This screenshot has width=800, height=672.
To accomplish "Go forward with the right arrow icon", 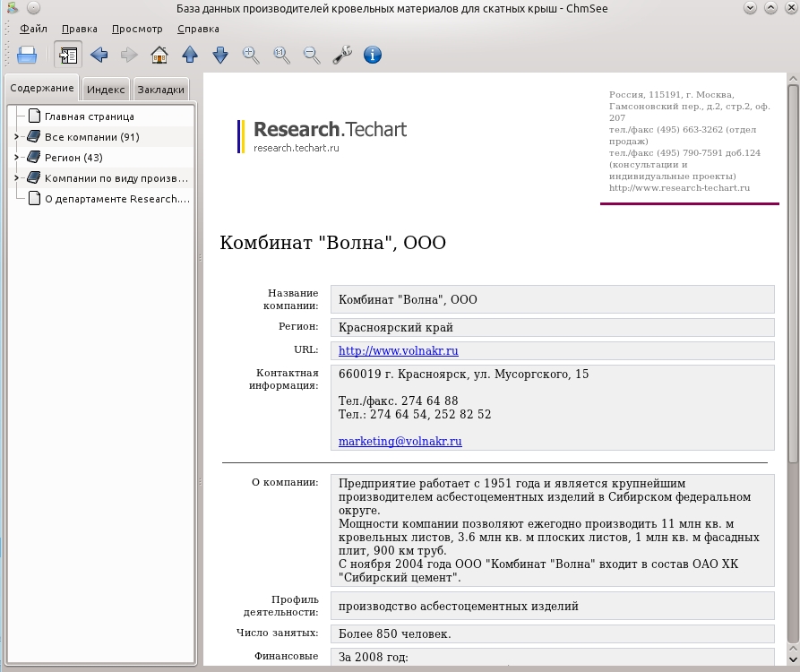I will [129, 55].
